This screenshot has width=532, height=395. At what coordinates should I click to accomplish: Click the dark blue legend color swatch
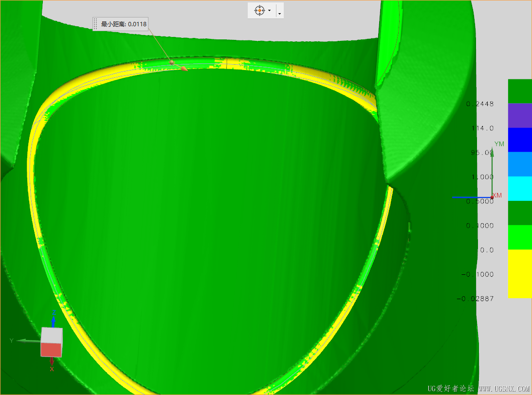point(520,140)
